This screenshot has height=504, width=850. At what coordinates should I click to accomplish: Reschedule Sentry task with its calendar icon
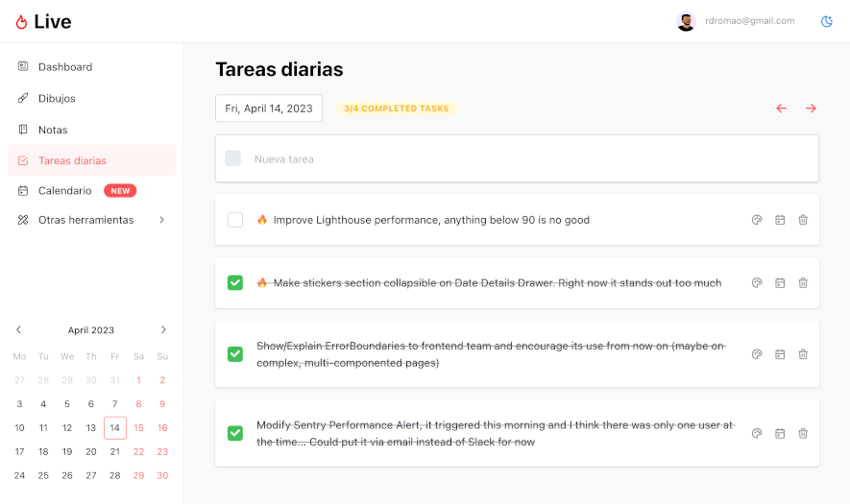[x=780, y=433]
